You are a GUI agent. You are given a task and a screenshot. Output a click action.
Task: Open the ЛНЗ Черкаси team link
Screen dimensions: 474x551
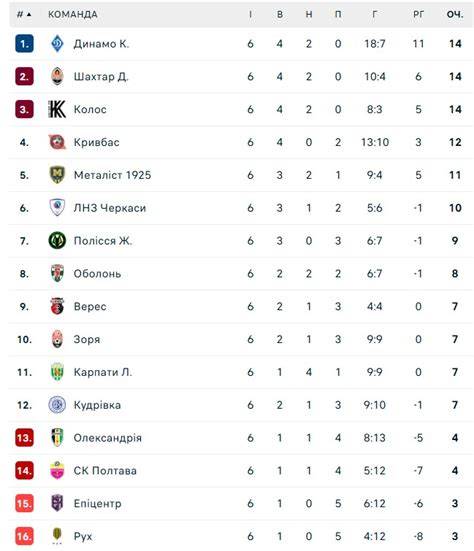click(x=110, y=208)
